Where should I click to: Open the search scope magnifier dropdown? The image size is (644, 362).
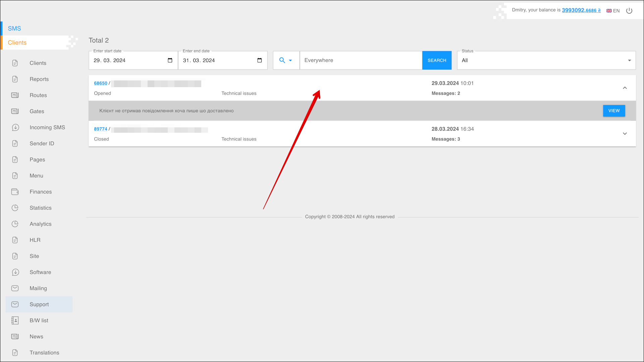(x=286, y=60)
